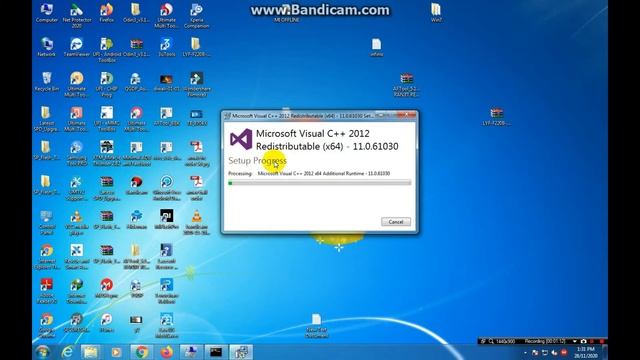Show hidden system tray icons

click(525, 353)
